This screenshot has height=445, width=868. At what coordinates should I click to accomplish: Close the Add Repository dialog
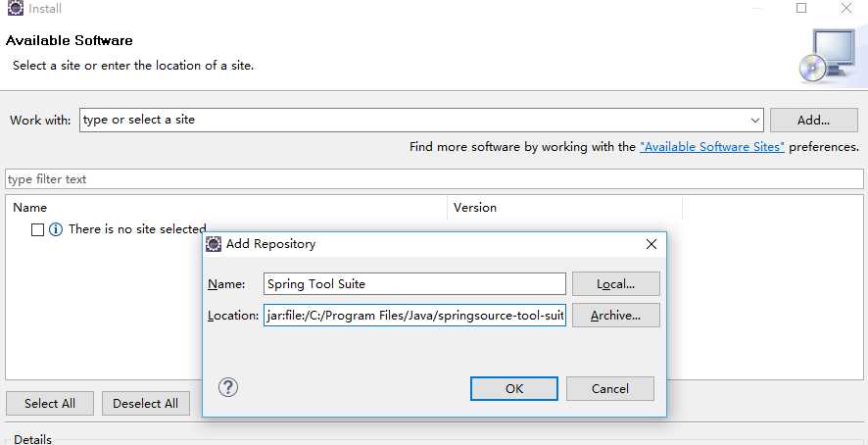pyautogui.click(x=651, y=244)
